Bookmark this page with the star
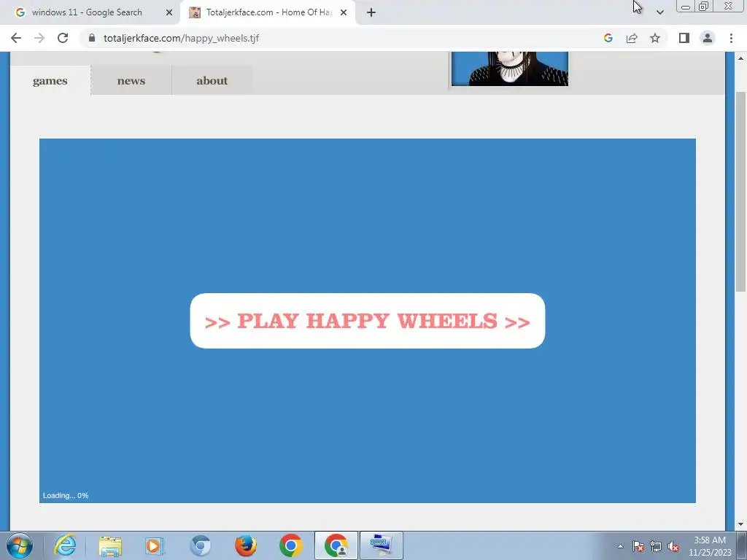The width and height of the screenshot is (747, 560). [655, 38]
